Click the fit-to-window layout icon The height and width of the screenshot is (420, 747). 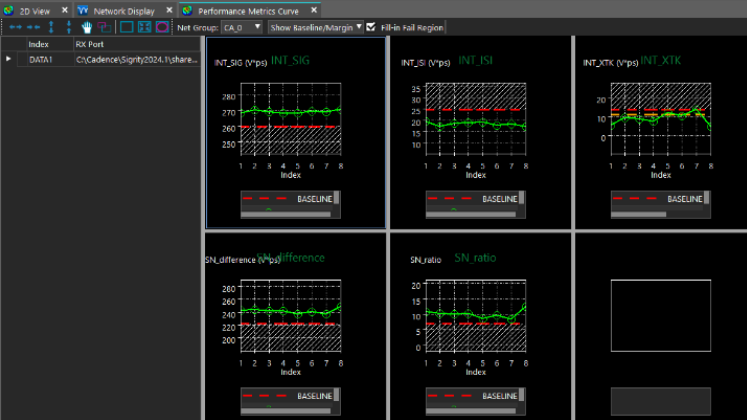click(x=144, y=27)
